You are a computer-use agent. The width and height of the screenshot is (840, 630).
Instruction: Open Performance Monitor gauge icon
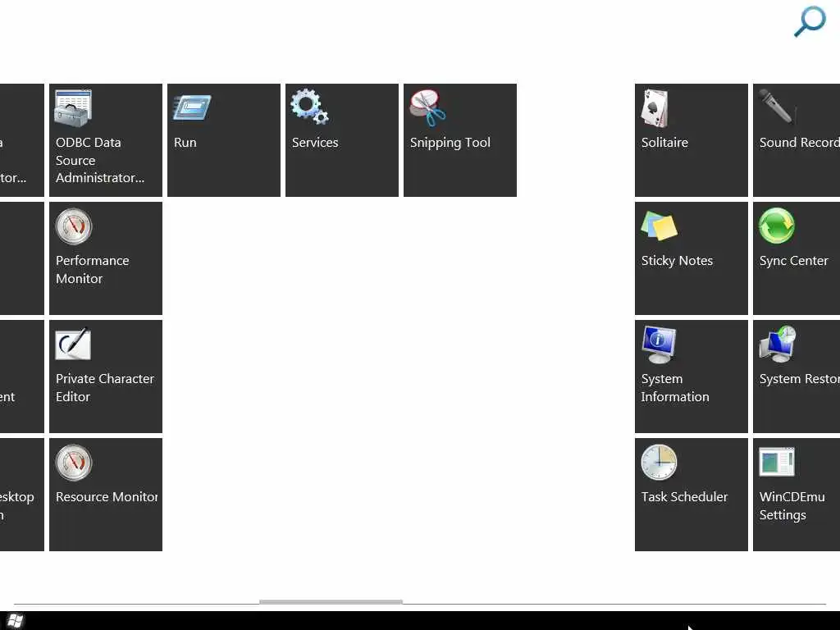pos(74,226)
